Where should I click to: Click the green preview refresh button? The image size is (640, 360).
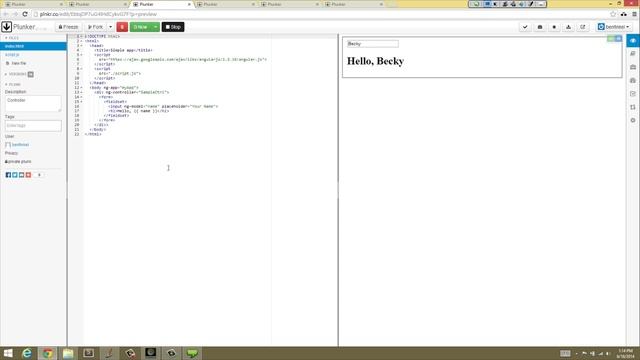(x=611, y=38)
